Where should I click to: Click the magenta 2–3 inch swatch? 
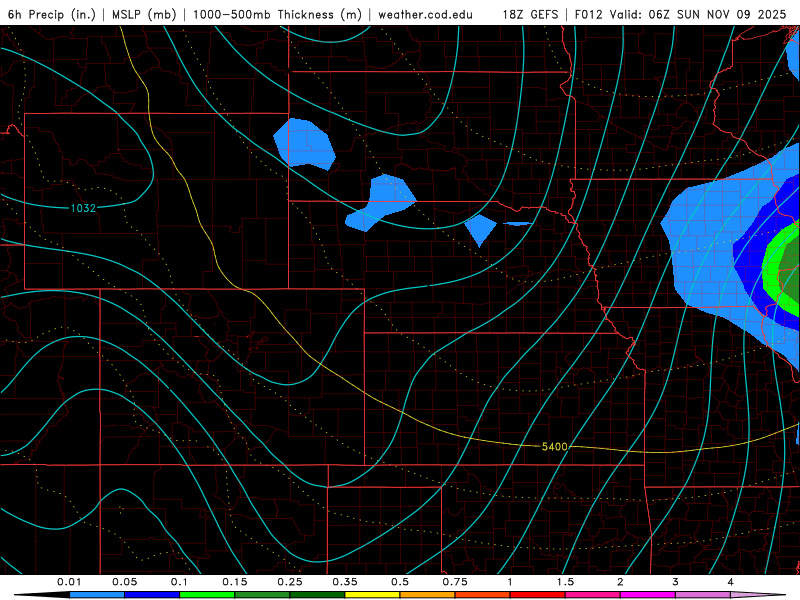648,595
